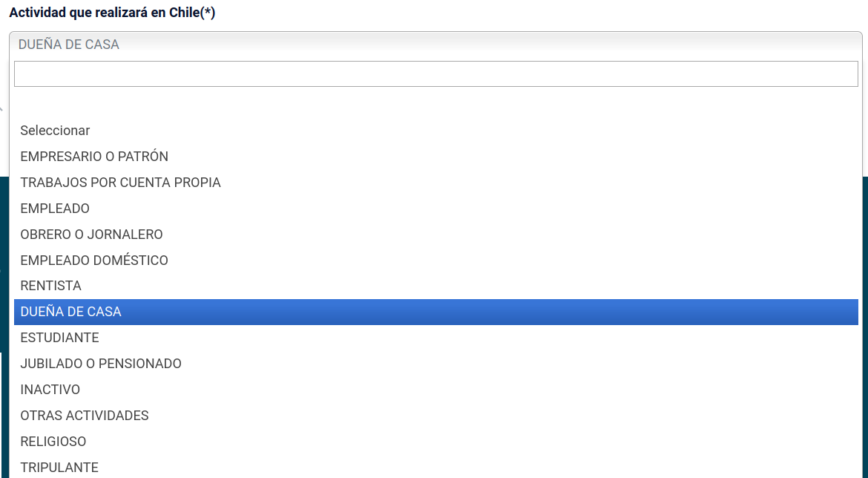Select EMPLEADO DOMÉSTICO activity

tap(94, 261)
